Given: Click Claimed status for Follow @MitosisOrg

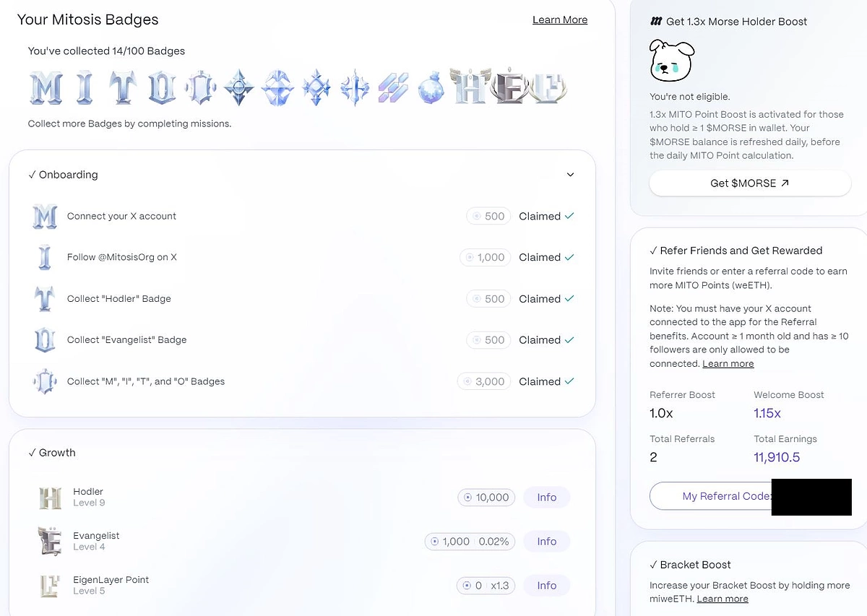Looking at the screenshot, I should coord(546,257).
